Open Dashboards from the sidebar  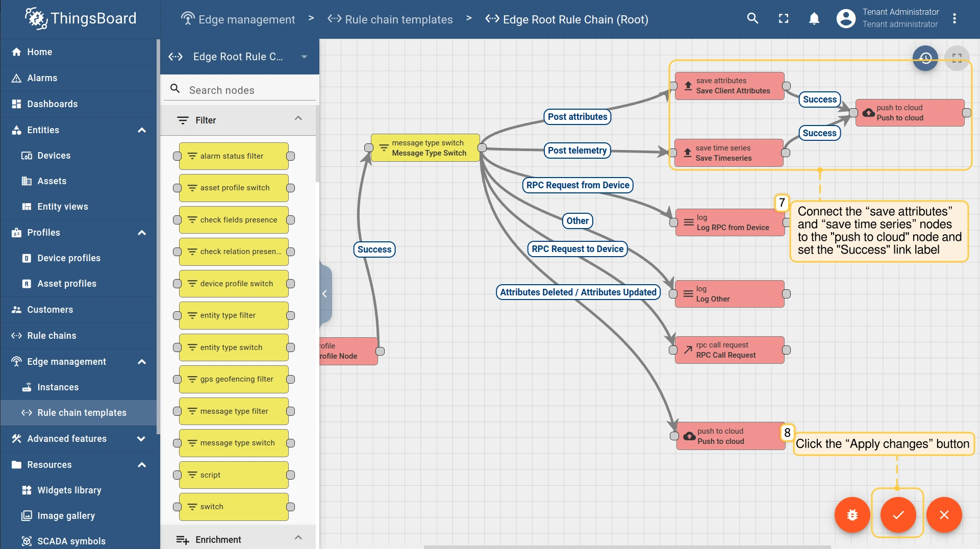pos(53,104)
